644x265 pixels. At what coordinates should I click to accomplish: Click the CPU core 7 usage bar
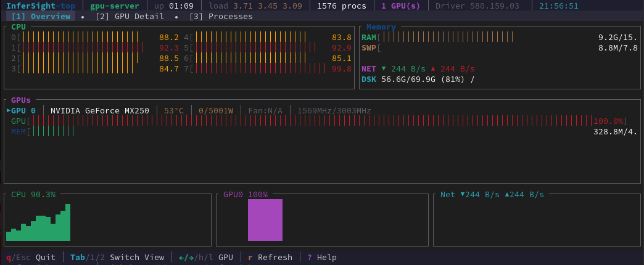coord(258,69)
